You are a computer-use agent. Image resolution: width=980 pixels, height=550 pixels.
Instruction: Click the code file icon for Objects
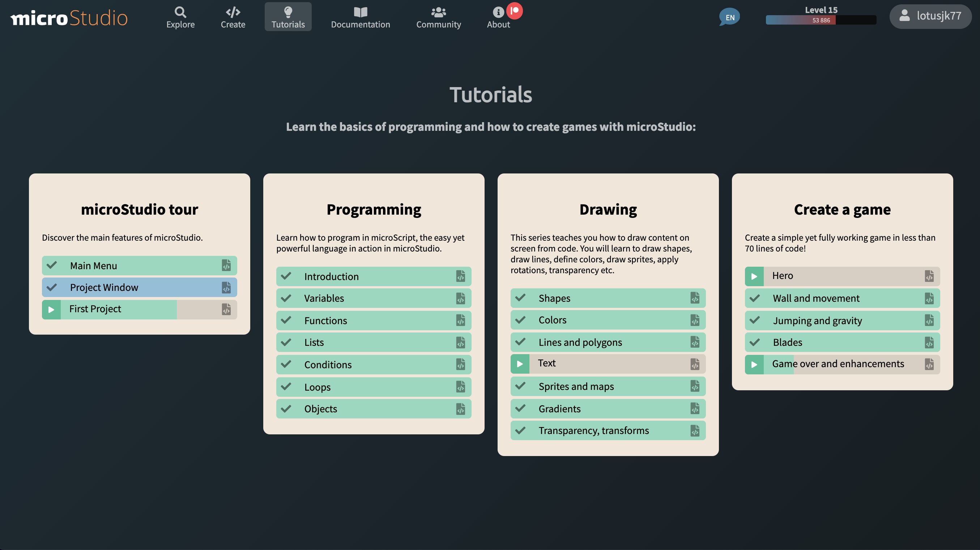coord(461,409)
